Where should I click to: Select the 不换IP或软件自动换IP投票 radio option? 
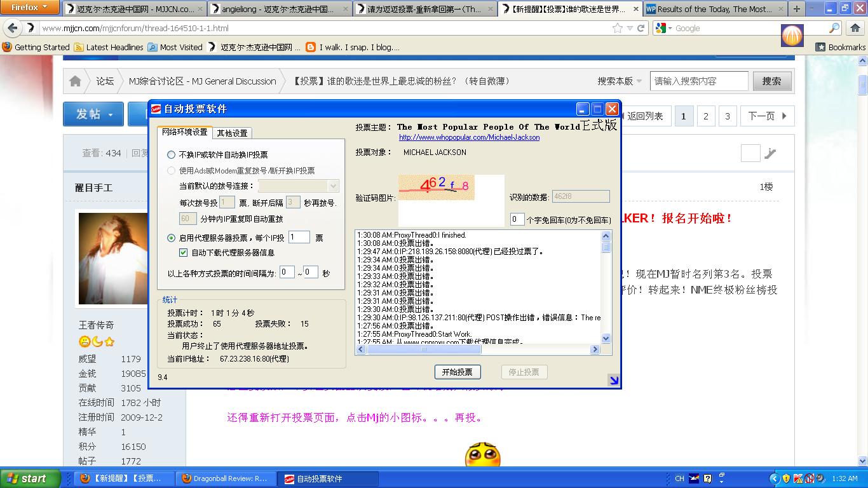point(171,154)
